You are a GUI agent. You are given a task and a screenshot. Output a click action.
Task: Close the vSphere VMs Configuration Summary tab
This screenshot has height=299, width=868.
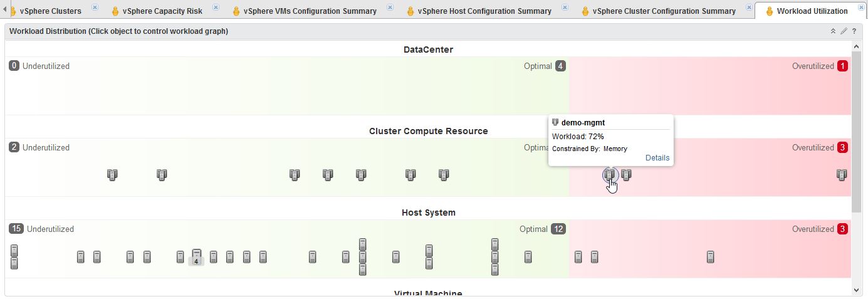click(390, 8)
